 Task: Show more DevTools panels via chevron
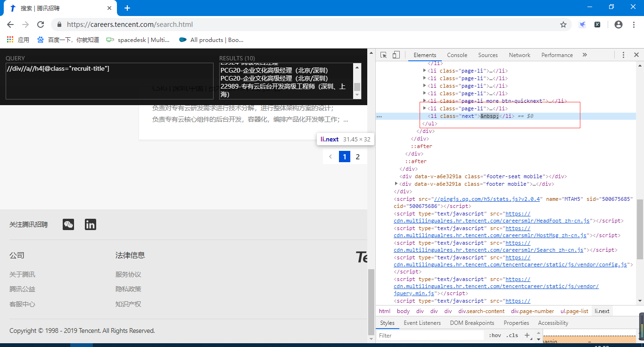pyautogui.click(x=585, y=55)
